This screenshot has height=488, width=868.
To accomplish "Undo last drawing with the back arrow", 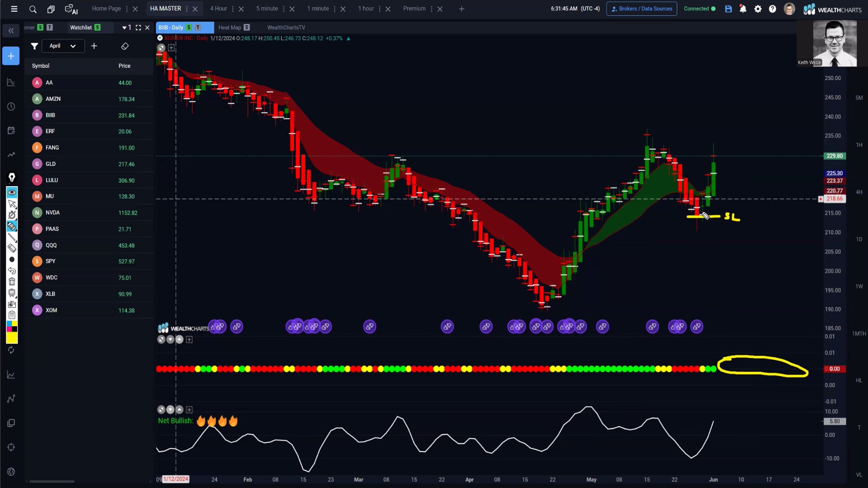I will point(12,271).
